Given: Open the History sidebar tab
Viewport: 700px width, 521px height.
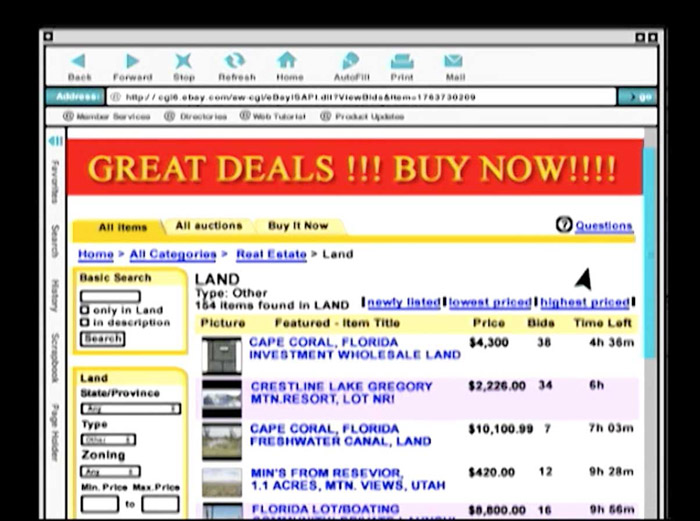Looking at the screenshot, I should (x=55, y=295).
